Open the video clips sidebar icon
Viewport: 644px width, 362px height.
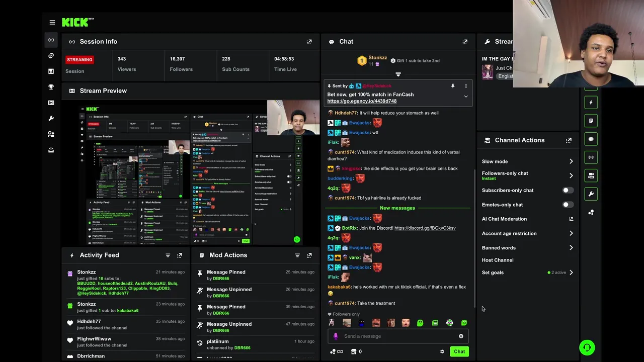(x=51, y=103)
